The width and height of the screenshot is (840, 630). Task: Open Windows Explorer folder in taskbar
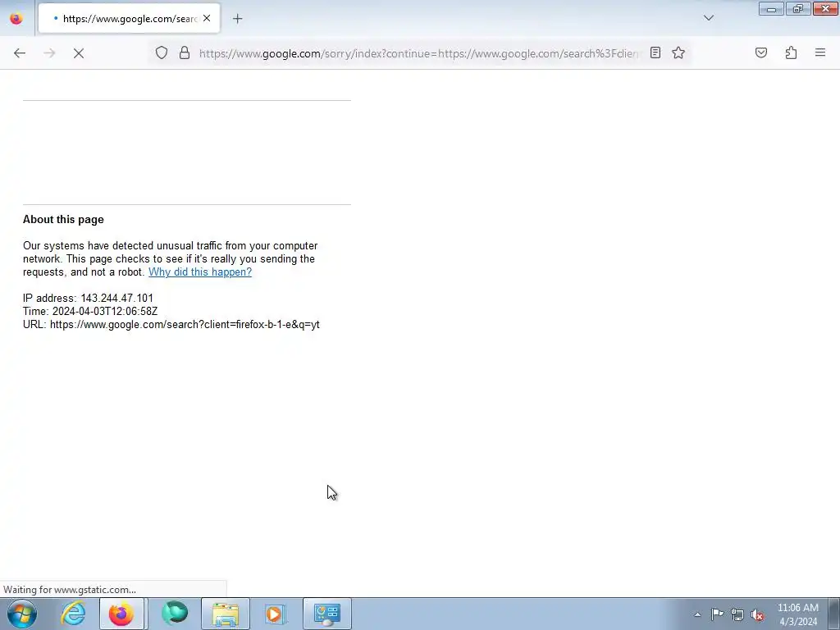click(226, 614)
